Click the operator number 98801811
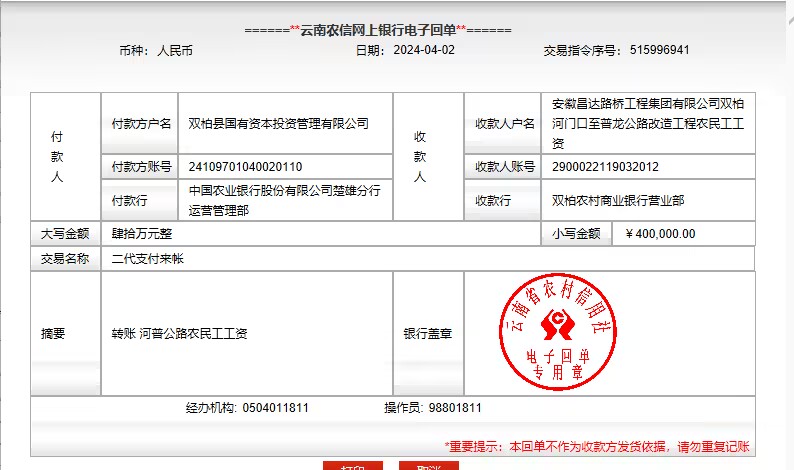 (x=455, y=409)
